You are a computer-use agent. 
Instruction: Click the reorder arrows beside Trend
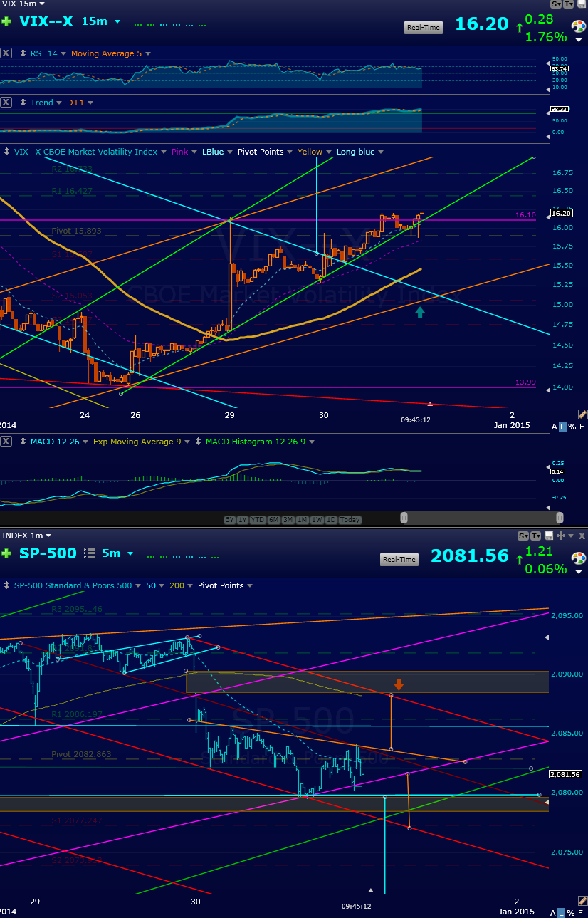point(23,103)
